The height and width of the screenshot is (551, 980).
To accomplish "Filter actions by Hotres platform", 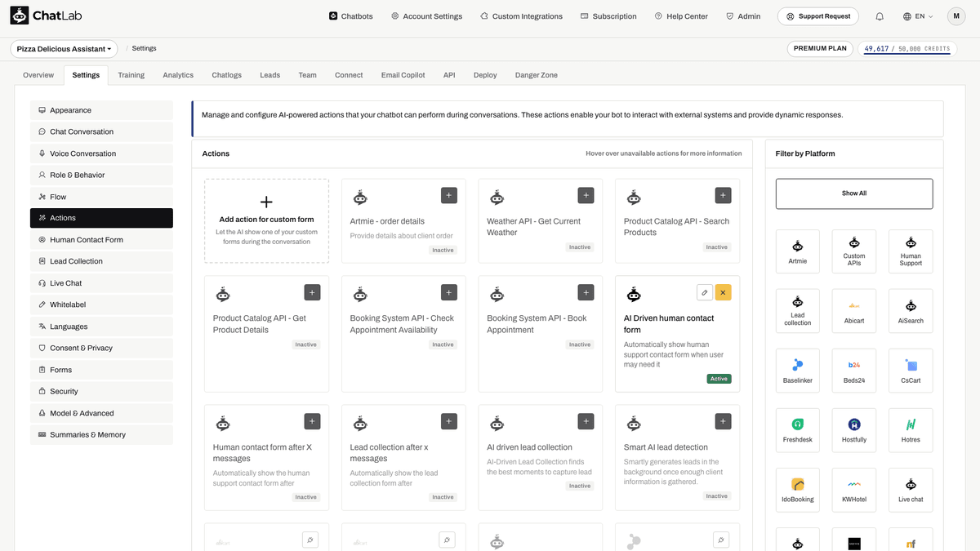I will click(x=911, y=430).
